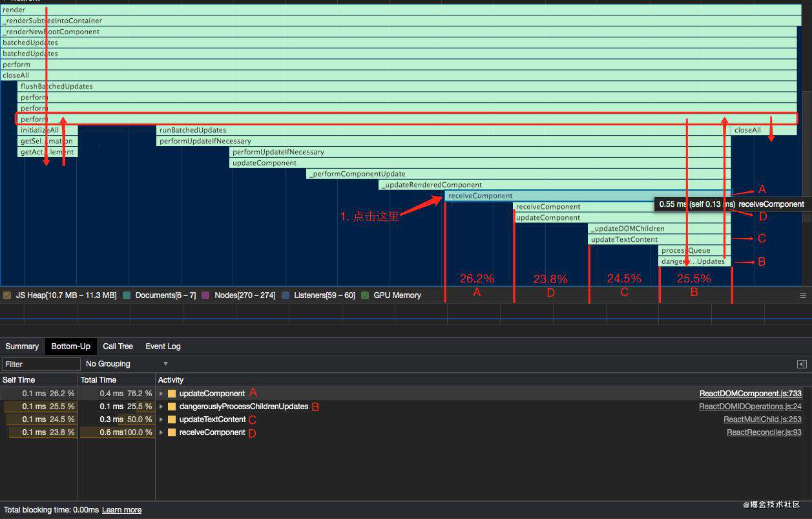The image size is (812, 519).
Task: Click the flame chart vertical scrollbar
Action: (x=807, y=155)
